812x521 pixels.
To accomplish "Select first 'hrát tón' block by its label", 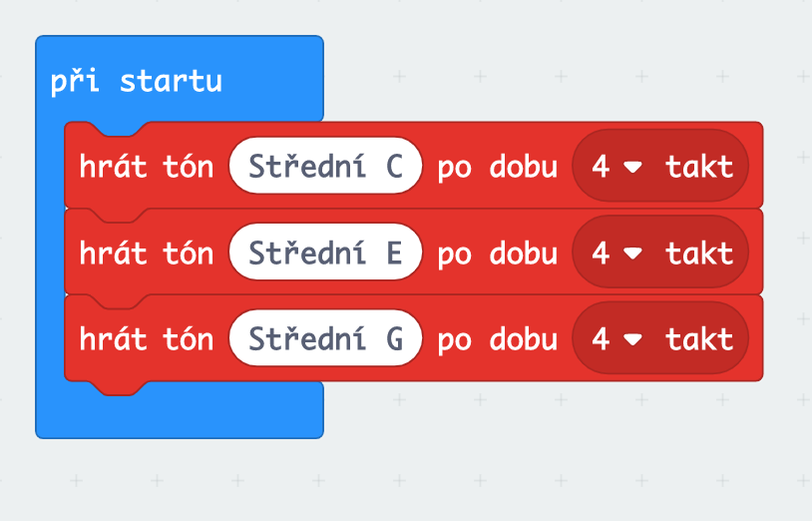I will pyautogui.click(x=146, y=167).
